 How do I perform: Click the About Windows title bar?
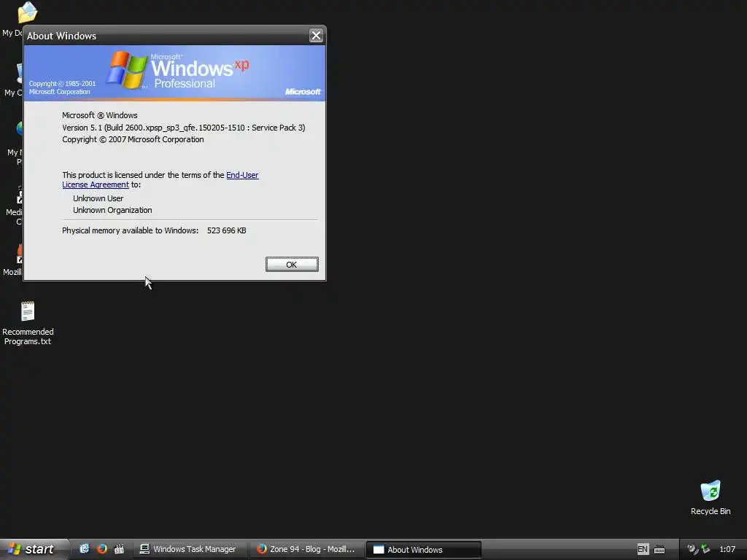pyautogui.click(x=167, y=36)
